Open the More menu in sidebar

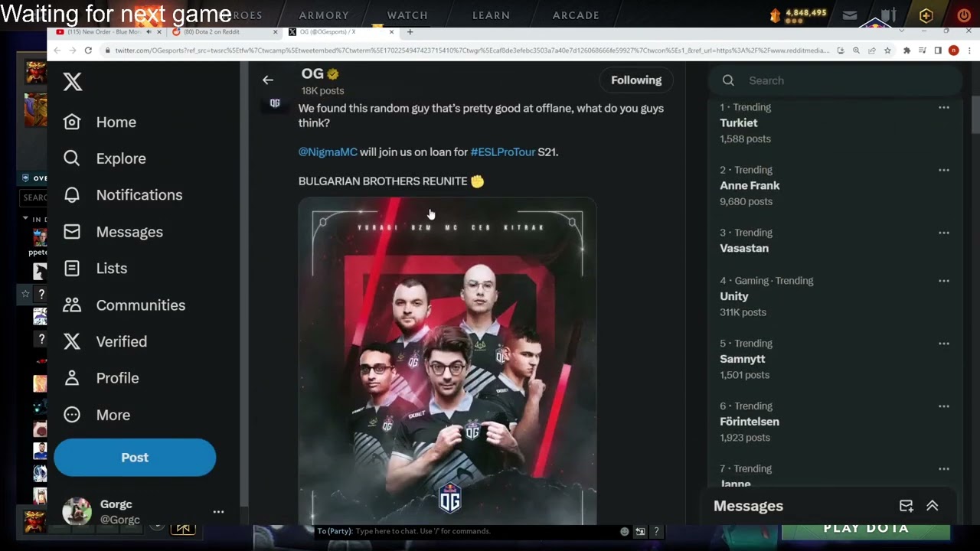(x=96, y=415)
